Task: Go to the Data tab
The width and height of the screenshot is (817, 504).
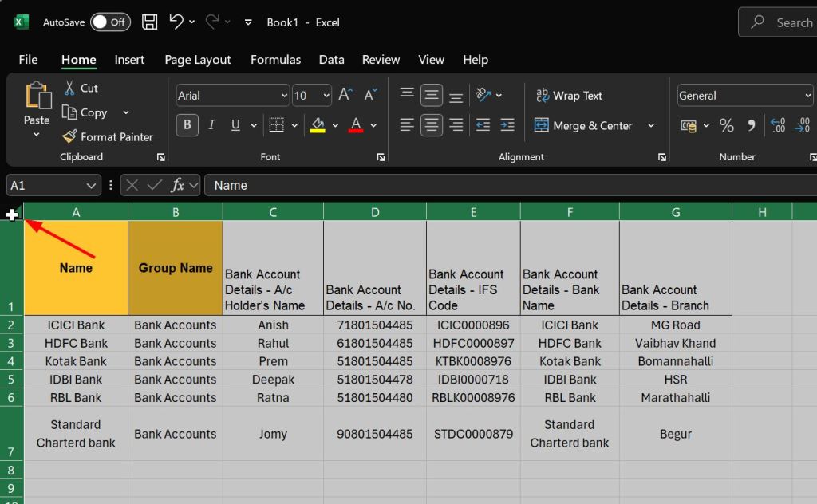Action: click(x=331, y=60)
